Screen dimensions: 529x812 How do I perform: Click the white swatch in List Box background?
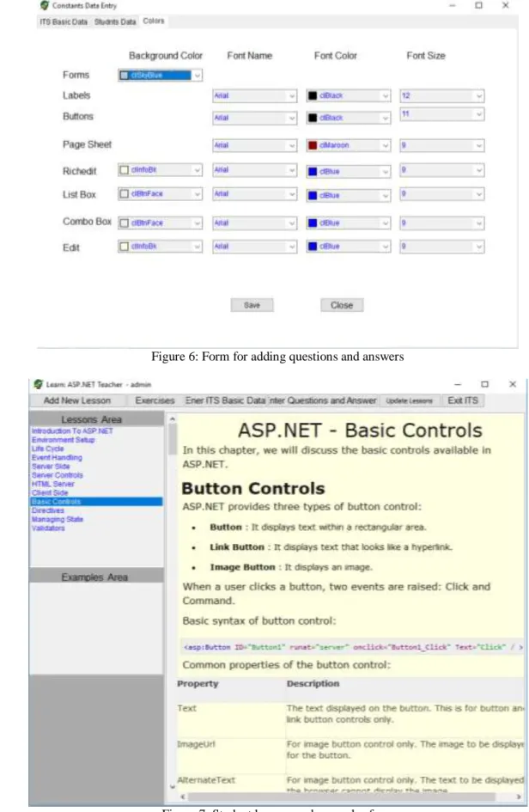coord(124,193)
